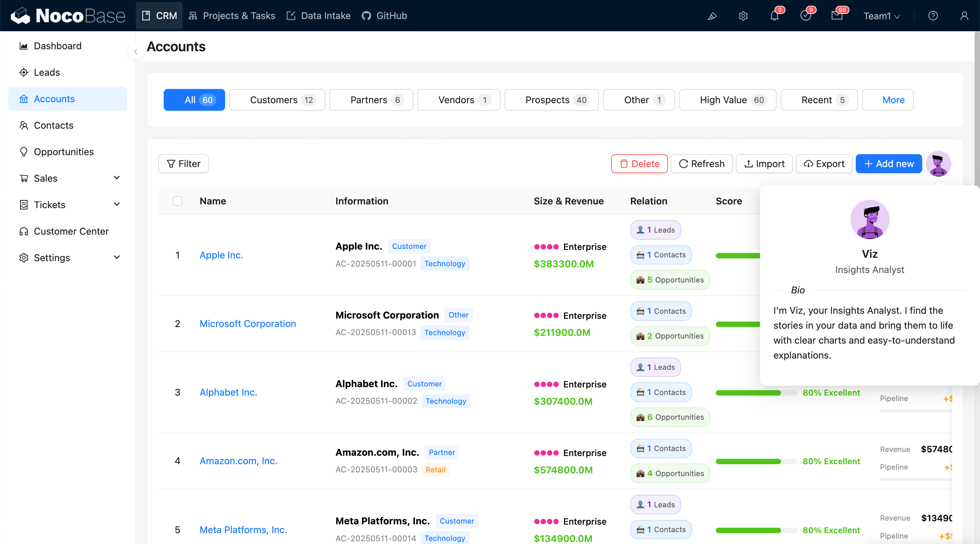Click the UI editor highlighter icon
980x544 pixels.
[712, 16]
